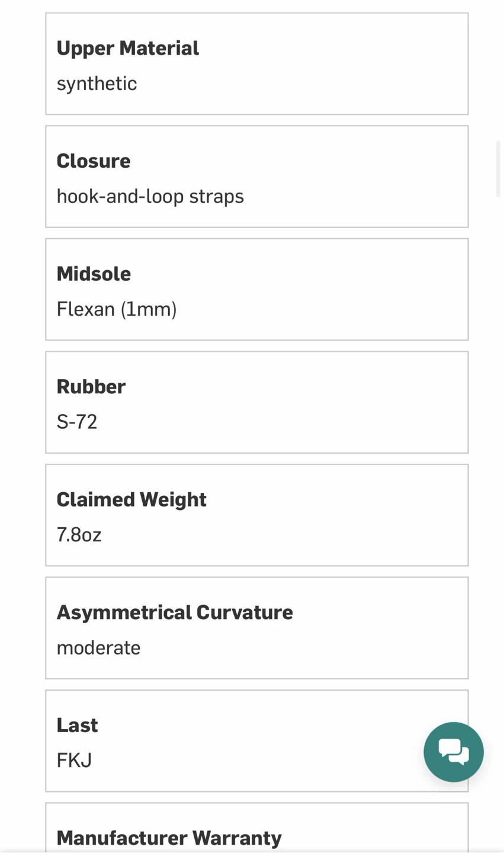
Task: Click the "Flexan (1mm)" midsole value
Action: click(x=117, y=309)
